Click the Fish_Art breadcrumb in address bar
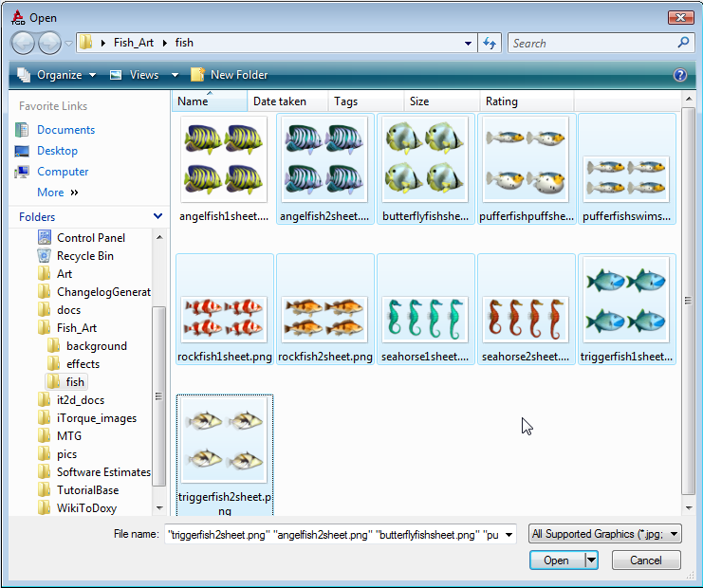Viewport: 703px width, 588px height. [x=134, y=43]
